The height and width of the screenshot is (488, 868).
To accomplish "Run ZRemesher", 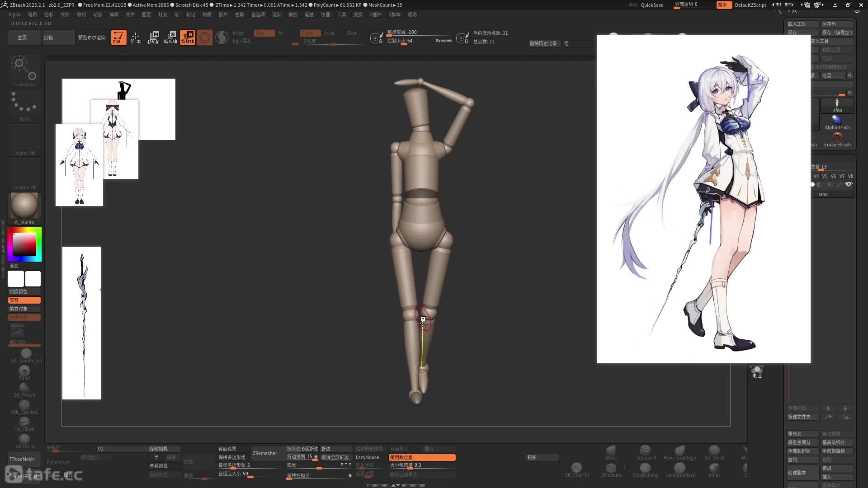I will coord(265,453).
